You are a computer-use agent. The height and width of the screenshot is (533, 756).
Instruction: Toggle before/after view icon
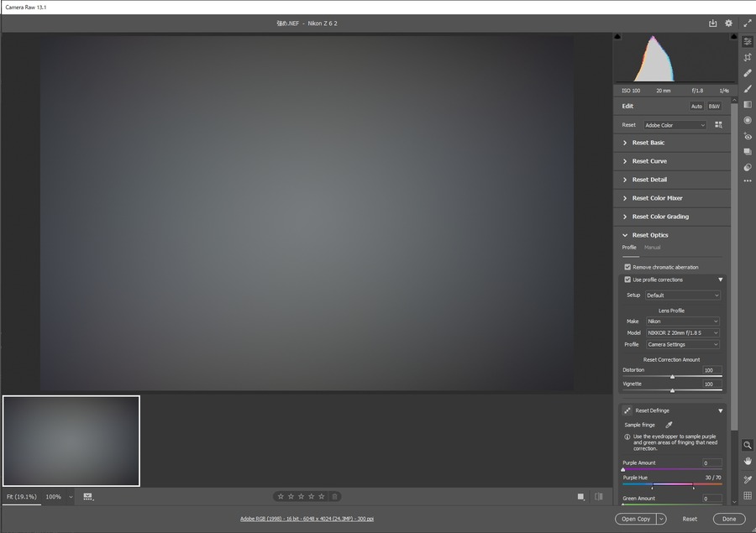(x=598, y=496)
